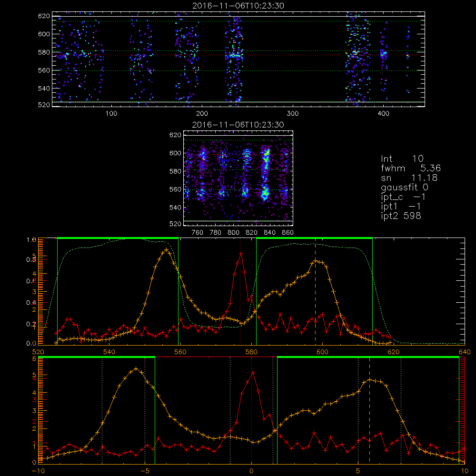
Task: Select the 'sn 11.18' readout line
Action: (x=409, y=178)
